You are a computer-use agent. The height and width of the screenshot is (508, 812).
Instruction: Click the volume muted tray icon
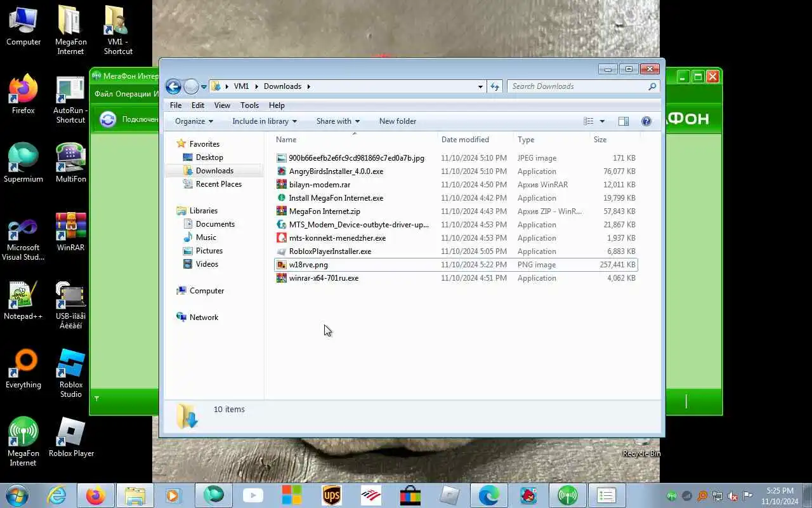(x=733, y=496)
